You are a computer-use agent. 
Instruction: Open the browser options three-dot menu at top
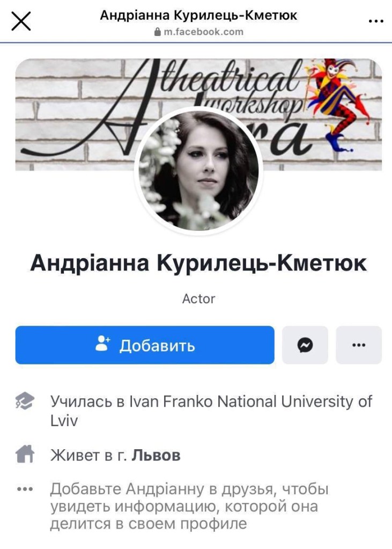point(376,21)
